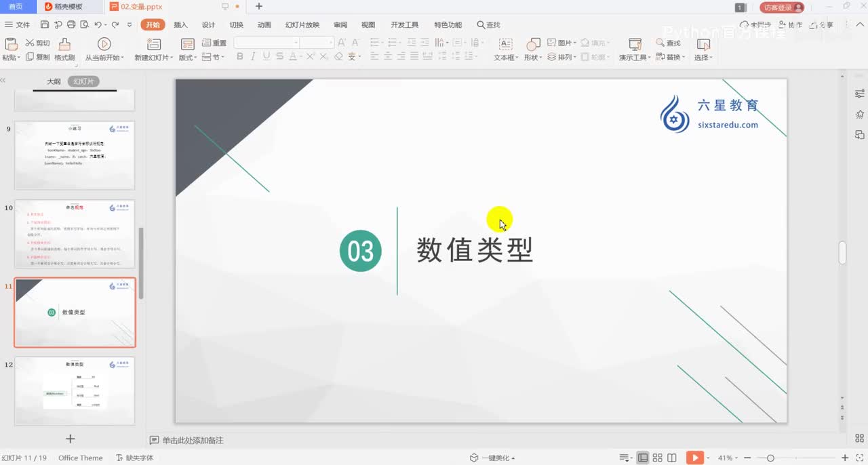The image size is (868, 465).
Task: Click the orange slideshow play button in status bar
Action: 695,458
